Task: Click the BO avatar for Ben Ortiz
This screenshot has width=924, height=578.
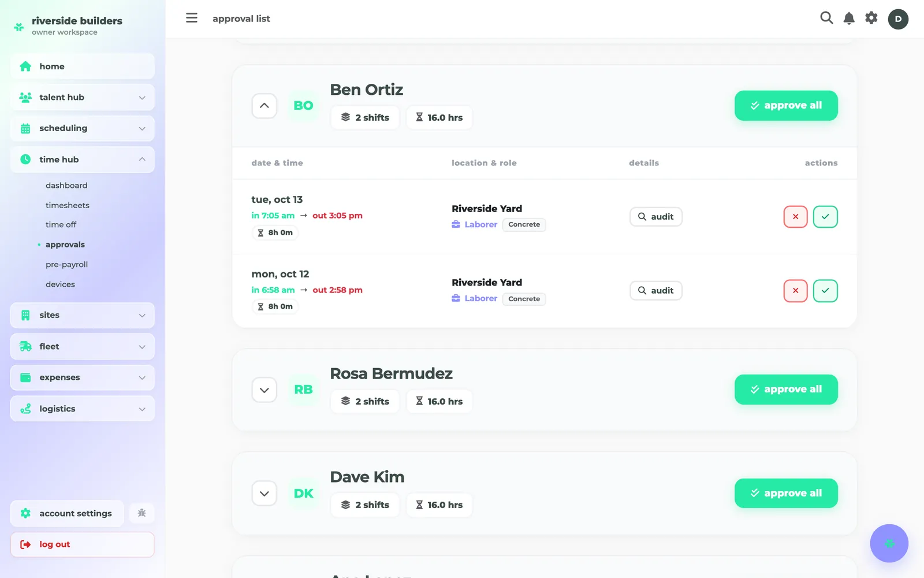Action: pyautogui.click(x=303, y=106)
